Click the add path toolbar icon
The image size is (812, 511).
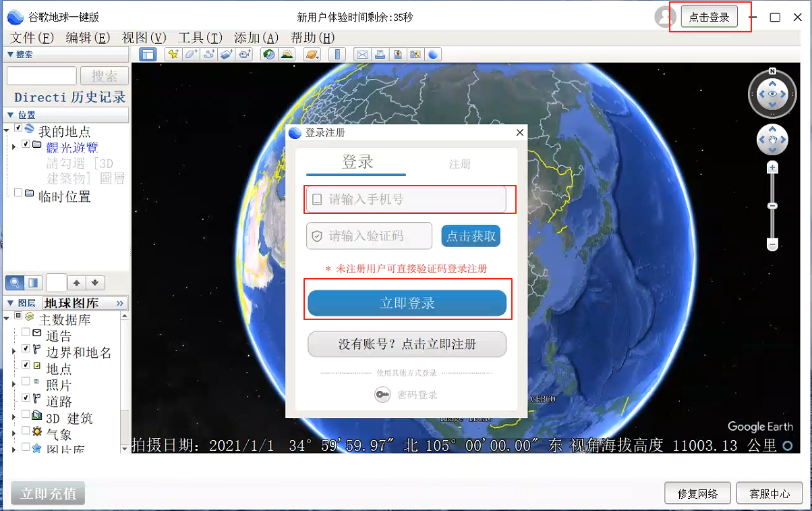click(x=208, y=54)
